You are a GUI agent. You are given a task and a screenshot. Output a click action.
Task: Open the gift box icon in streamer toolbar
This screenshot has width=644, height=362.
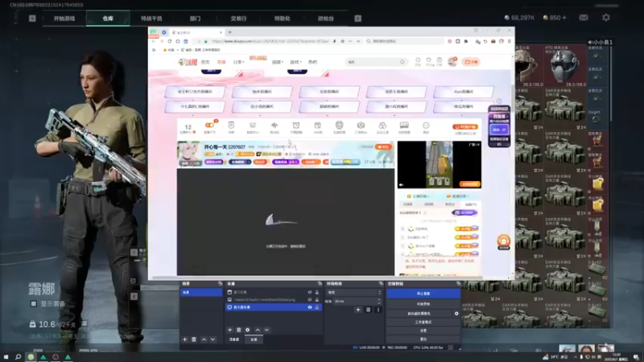pos(317,127)
